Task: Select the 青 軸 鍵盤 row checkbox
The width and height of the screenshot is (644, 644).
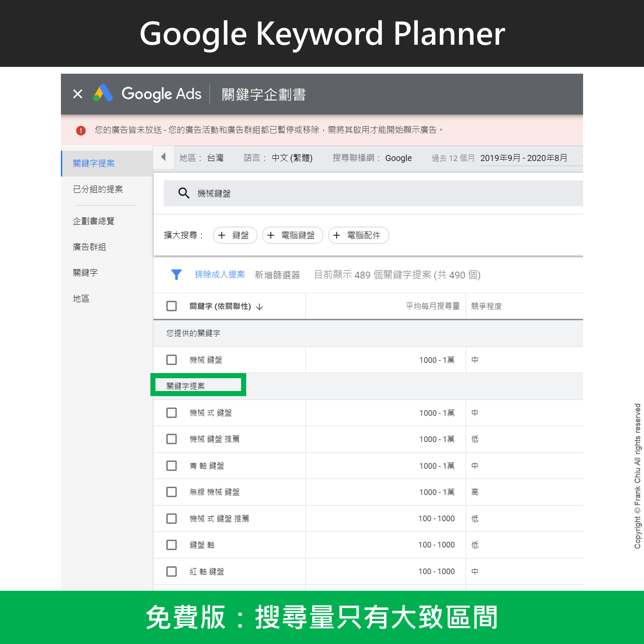Action: pyautogui.click(x=172, y=466)
